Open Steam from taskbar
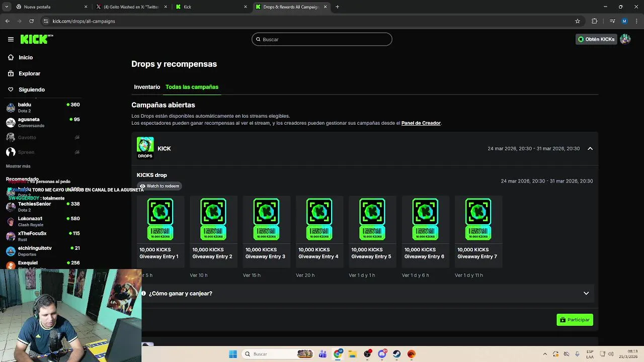Viewport: 644px width, 362px height. pos(397,354)
